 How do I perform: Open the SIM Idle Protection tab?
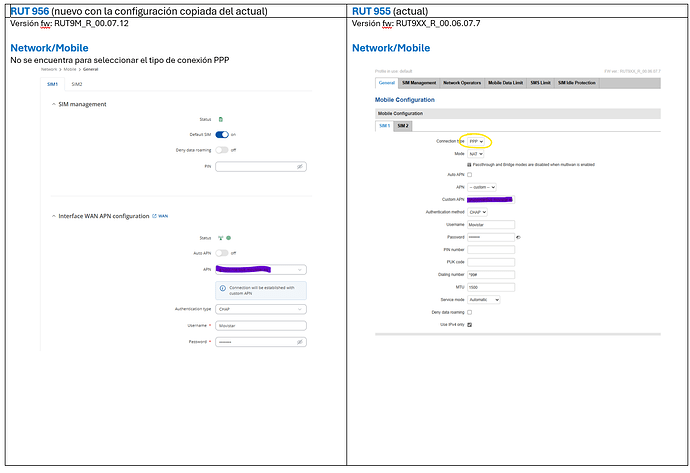(577, 83)
